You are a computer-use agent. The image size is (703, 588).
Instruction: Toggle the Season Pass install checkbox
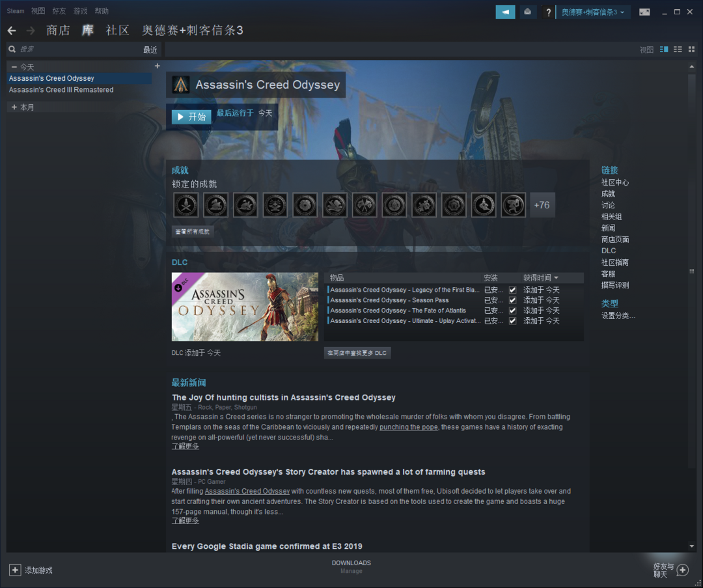512,300
